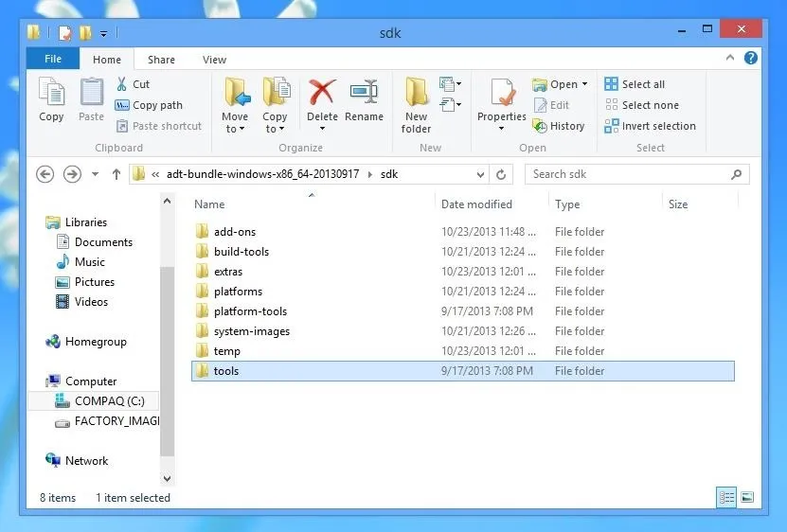Expand the Open dropdown arrow
This screenshot has width=787, height=532.
(584, 84)
